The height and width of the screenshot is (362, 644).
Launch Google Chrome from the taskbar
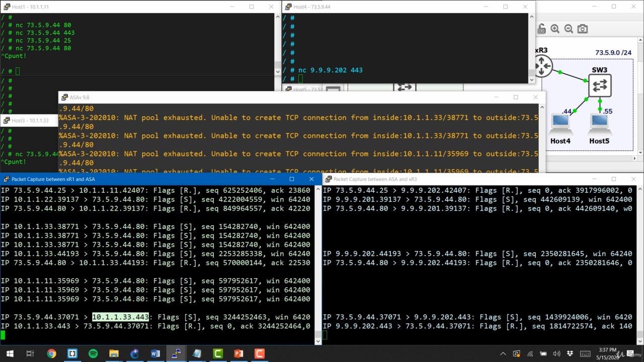click(x=51, y=353)
